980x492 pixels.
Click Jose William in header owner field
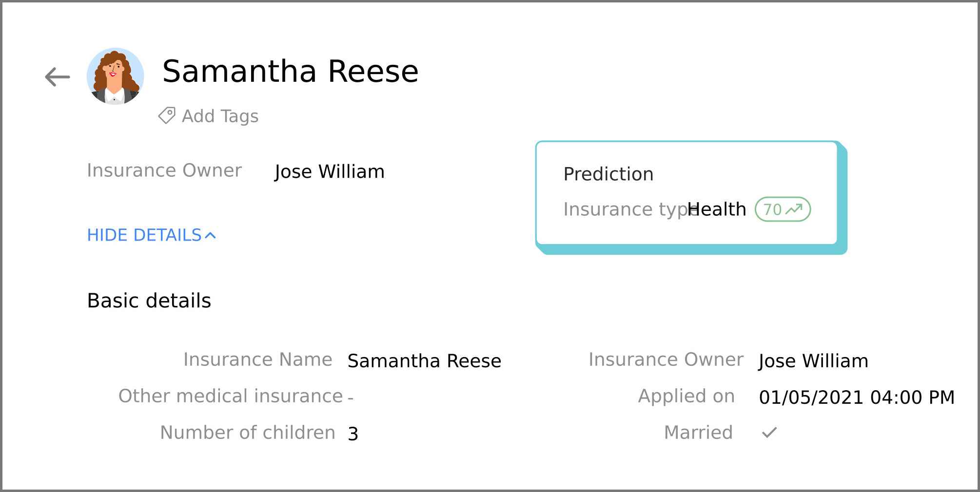[x=330, y=171]
